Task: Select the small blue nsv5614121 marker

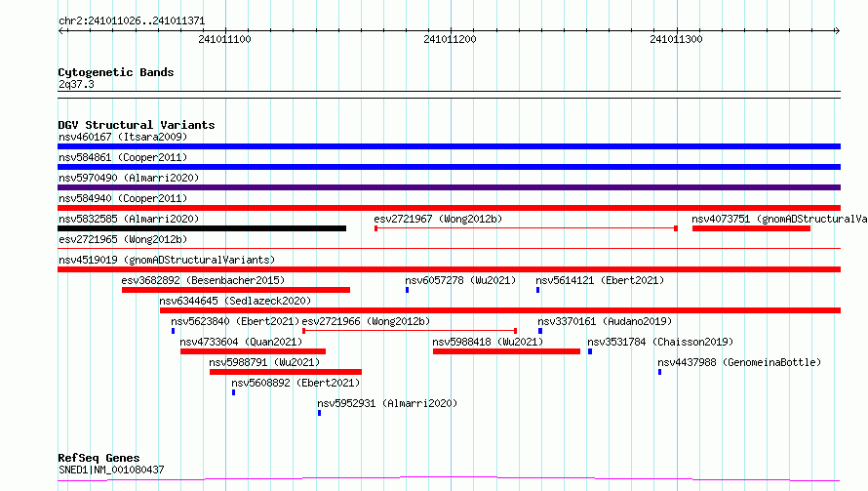Action: (x=537, y=290)
